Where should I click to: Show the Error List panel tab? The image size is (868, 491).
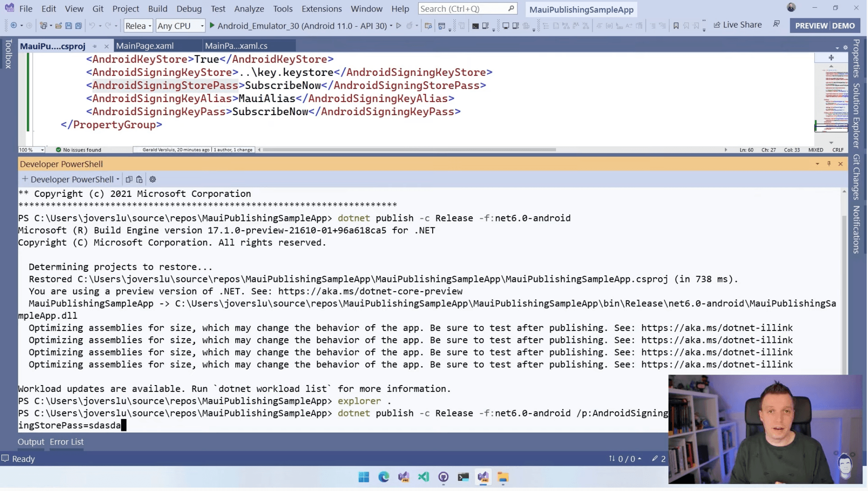pos(66,441)
